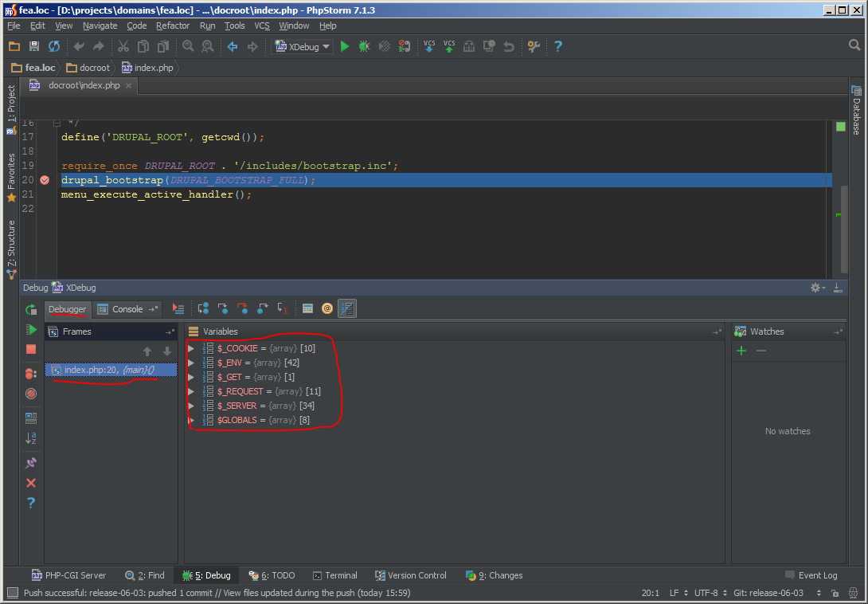Mute breakpoints in debug sidebar
The width and height of the screenshot is (868, 604).
pyautogui.click(x=31, y=394)
